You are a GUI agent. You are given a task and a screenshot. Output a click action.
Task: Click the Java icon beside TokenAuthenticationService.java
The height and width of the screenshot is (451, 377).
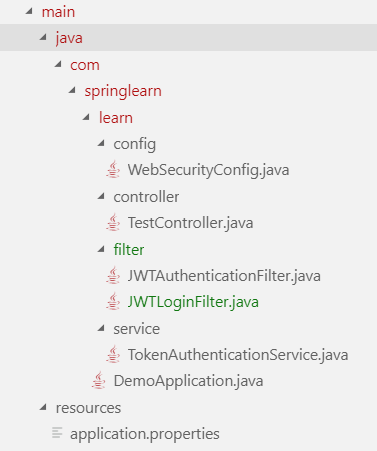click(x=113, y=355)
